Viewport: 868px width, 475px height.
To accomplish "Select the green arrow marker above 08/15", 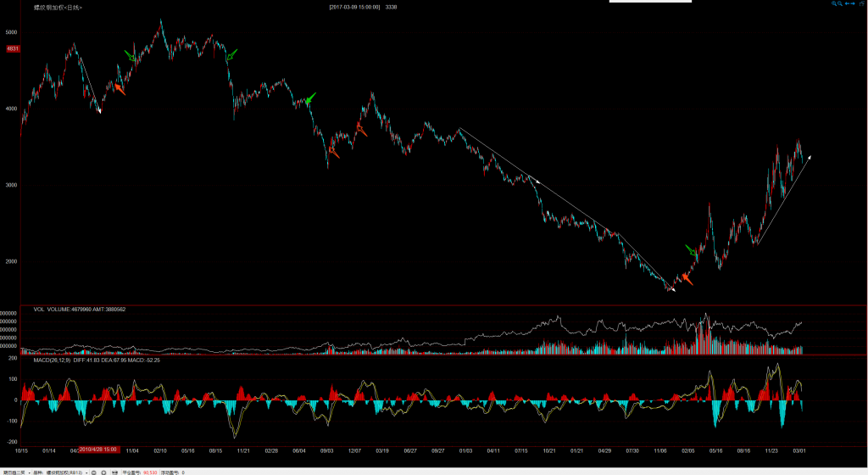I will pyautogui.click(x=231, y=55).
